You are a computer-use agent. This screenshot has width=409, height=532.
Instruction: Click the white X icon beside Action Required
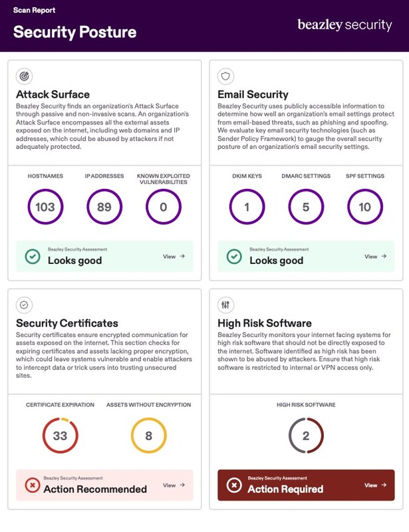[233, 485]
